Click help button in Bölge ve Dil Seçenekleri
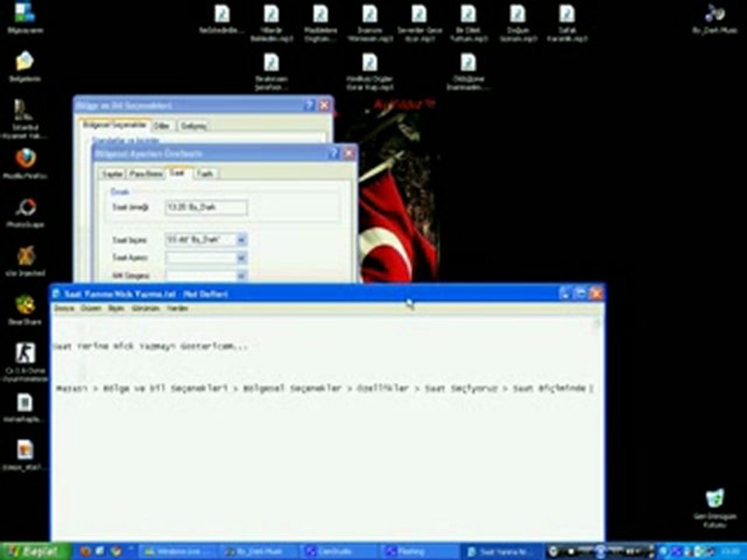 pos(310,105)
